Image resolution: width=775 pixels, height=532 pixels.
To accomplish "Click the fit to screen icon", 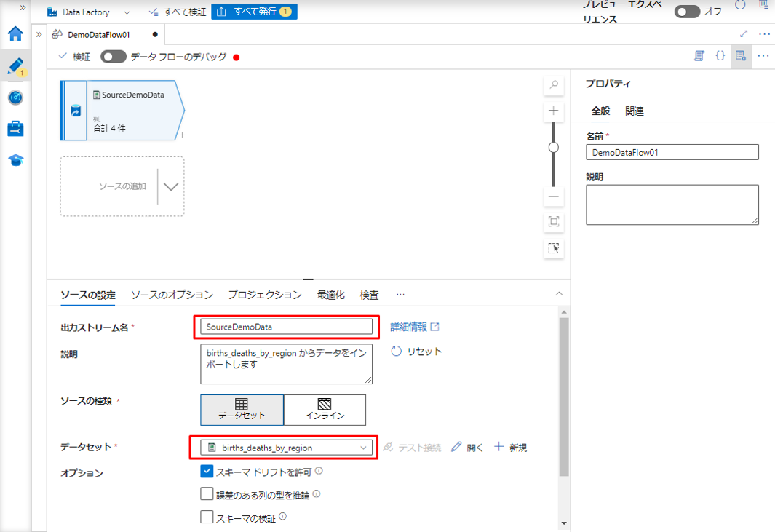I will 554,221.
